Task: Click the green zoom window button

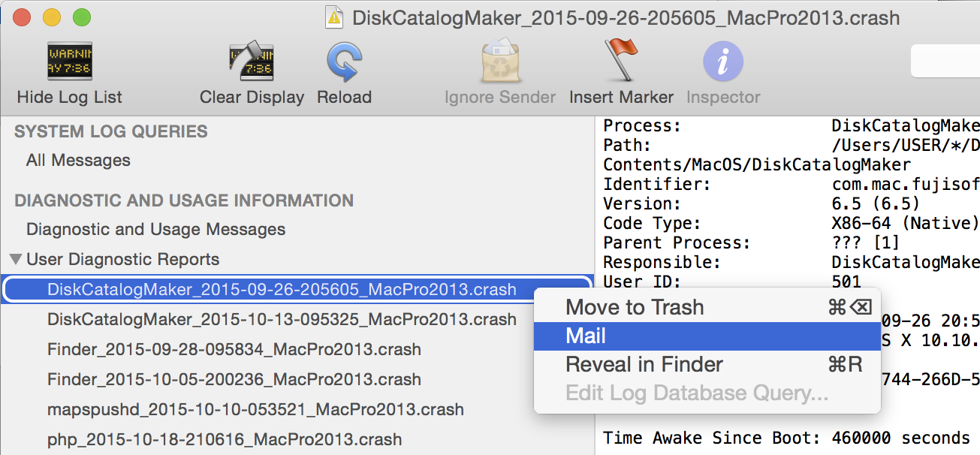Action: click(82, 17)
